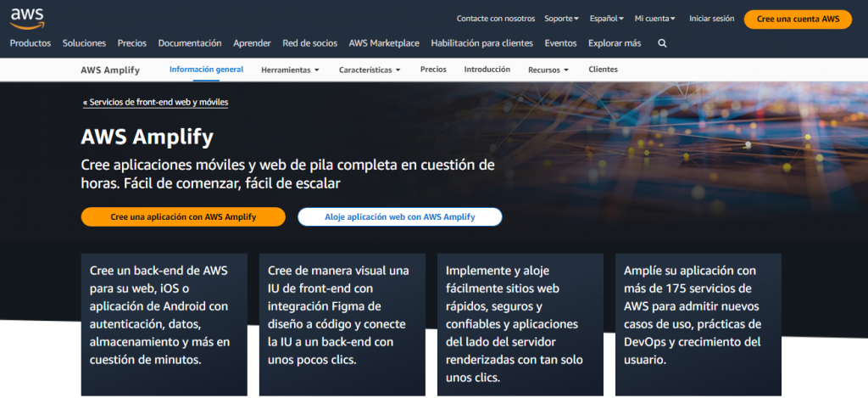Click Cree una aplicación con AWS Amplify
The width and height of the screenshot is (868, 398).
(183, 216)
